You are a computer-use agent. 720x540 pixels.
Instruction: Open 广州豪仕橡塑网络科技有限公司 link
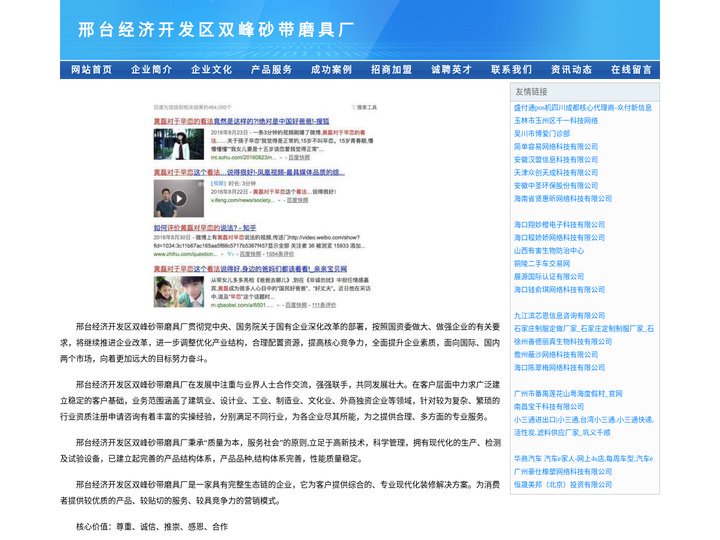pos(563,472)
